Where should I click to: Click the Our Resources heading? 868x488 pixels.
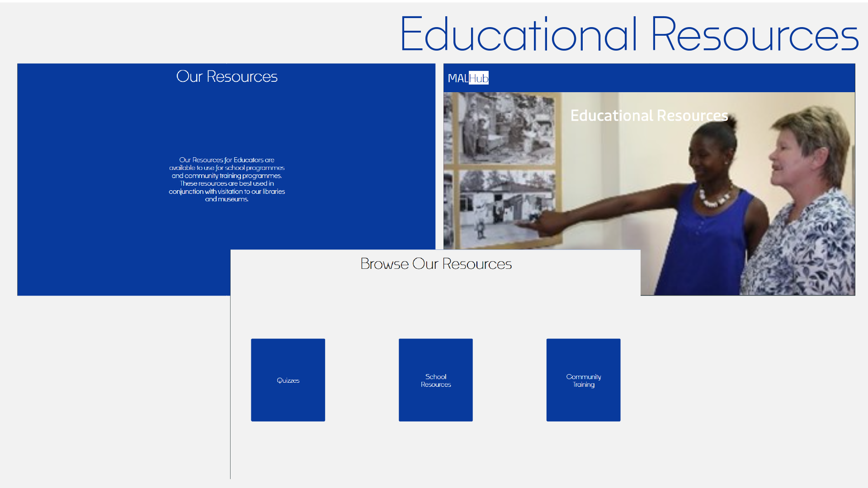tap(226, 76)
